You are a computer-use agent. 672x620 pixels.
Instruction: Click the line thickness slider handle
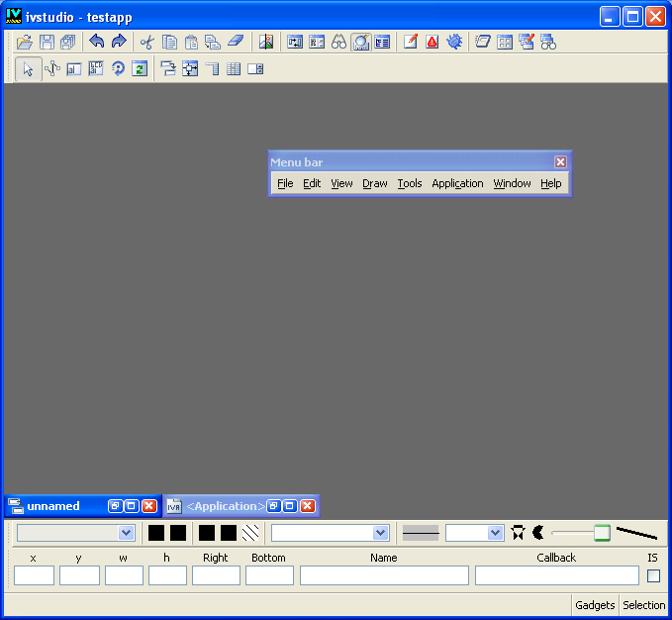pos(602,533)
